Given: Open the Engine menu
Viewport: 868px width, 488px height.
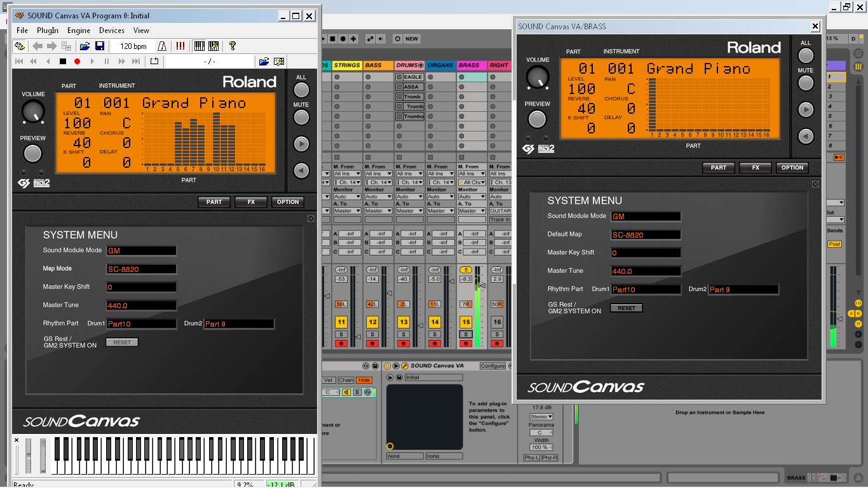Looking at the screenshot, I should (x=79, y=30).
